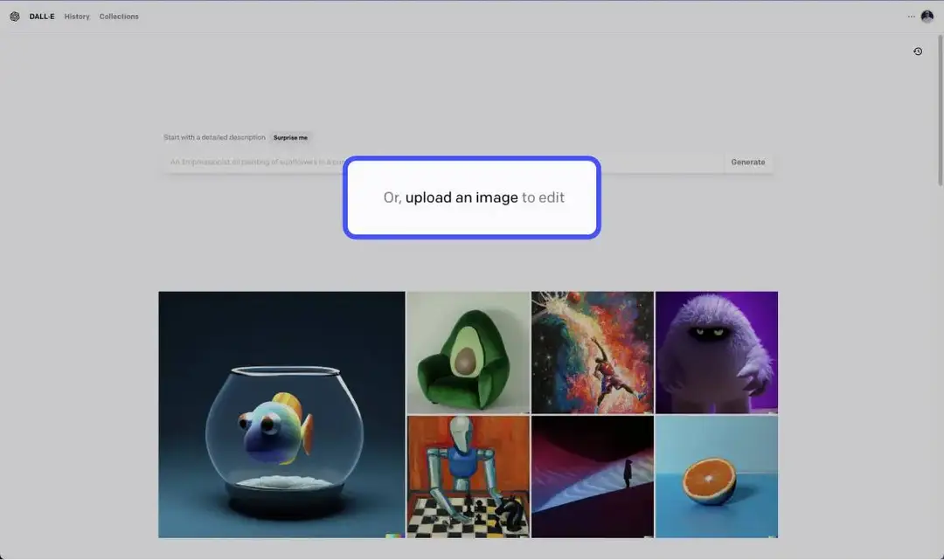Image resolution: width=944 pixels, height=560 pixels.
Task: Click the Generate button
Action: point(747,162)
